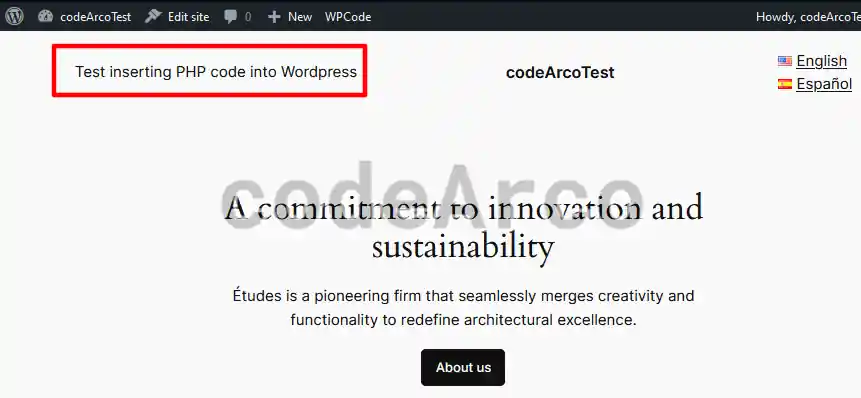Viewport: 861px width, 398px height.
Task: Open the WPCode admin bar menu
Action: click(348, 17)
